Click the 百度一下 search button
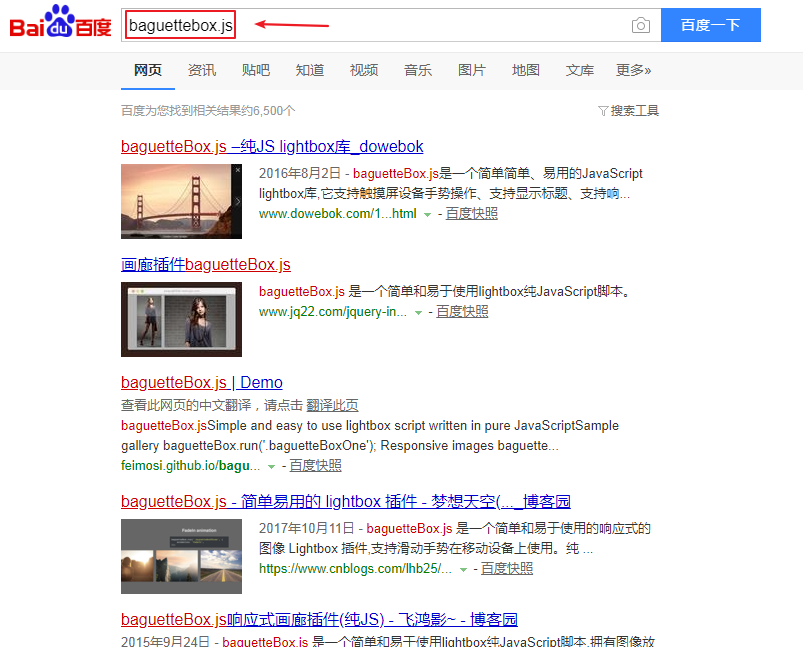 point(711,24)
